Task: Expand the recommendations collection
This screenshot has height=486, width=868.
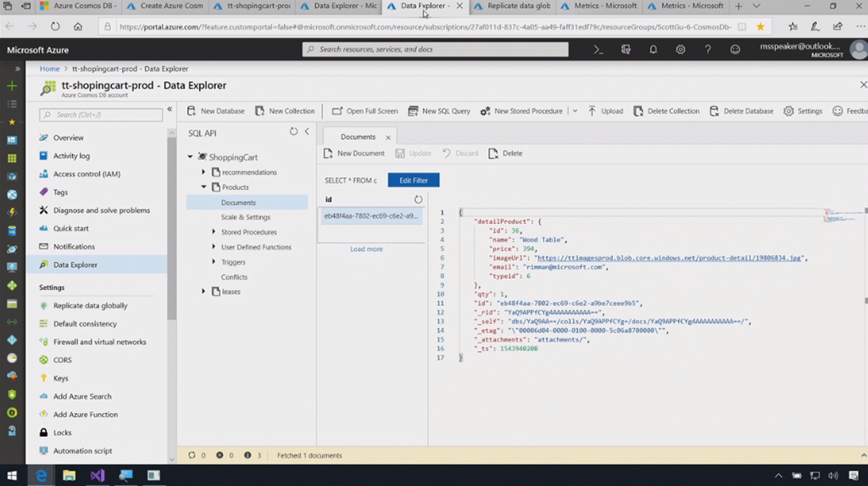Action: click(x=204, y=172)
